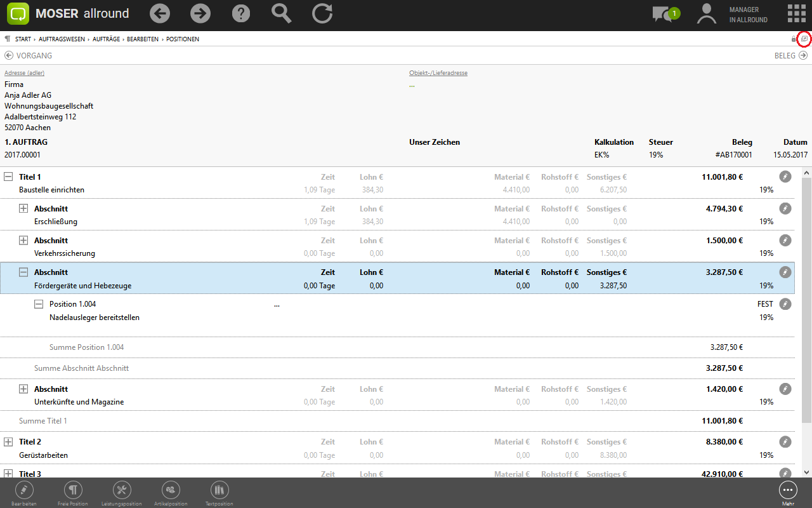Click the back arrow navigation icon
Image resolution: width=812 pixels, height=508 pixels.
pos(160,13)
